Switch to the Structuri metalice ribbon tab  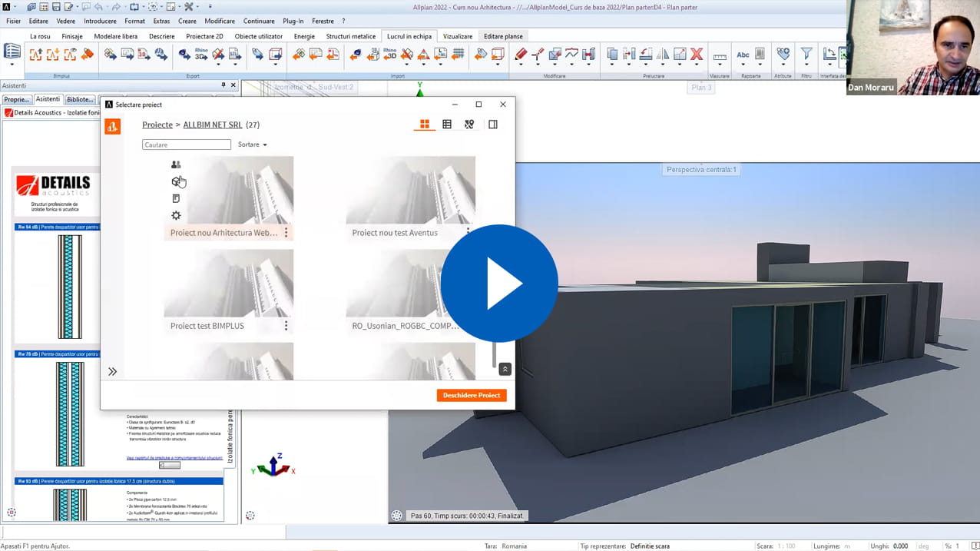coord(351,36)
